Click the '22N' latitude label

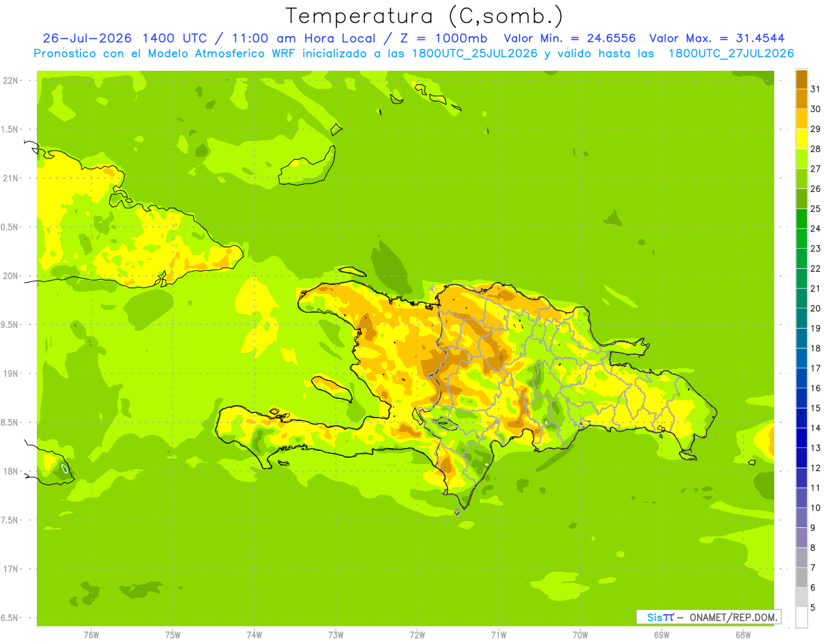click(x=11, y=81)
